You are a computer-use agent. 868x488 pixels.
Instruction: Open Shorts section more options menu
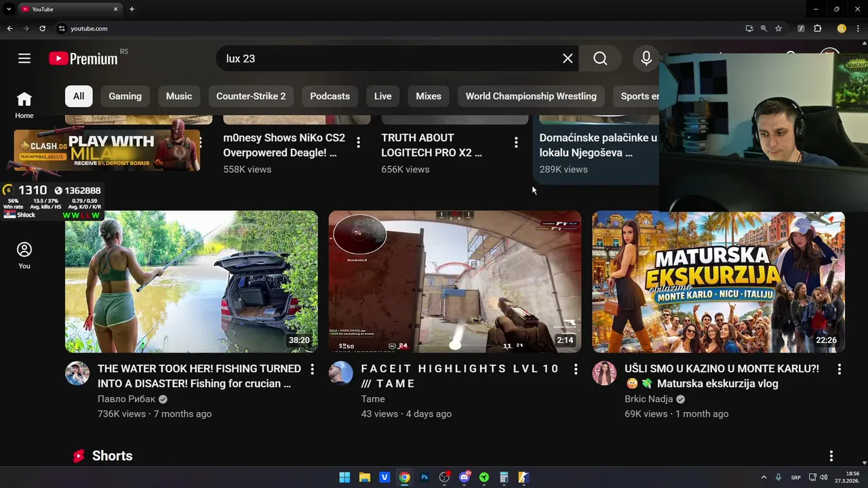pos(831,456)
